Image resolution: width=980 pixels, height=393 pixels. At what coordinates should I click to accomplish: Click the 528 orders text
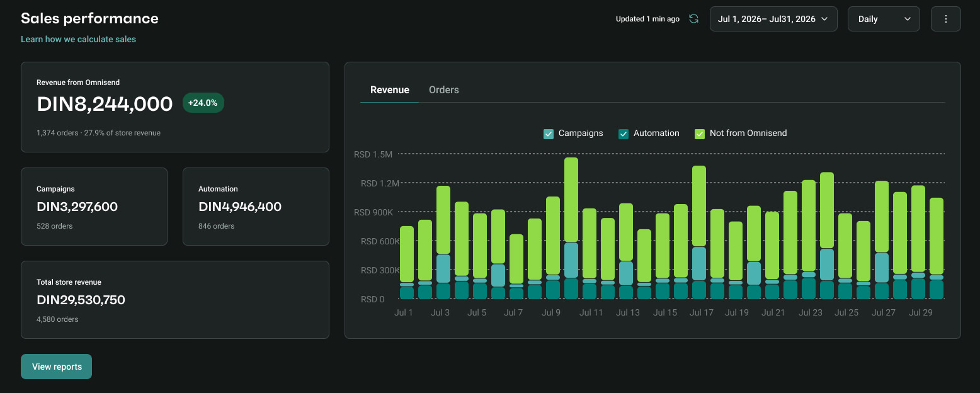(x=54, y=226)
